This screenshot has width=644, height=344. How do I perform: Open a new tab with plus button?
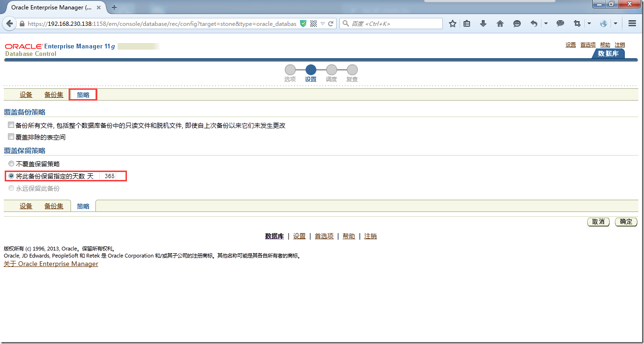tap(114, 8)
